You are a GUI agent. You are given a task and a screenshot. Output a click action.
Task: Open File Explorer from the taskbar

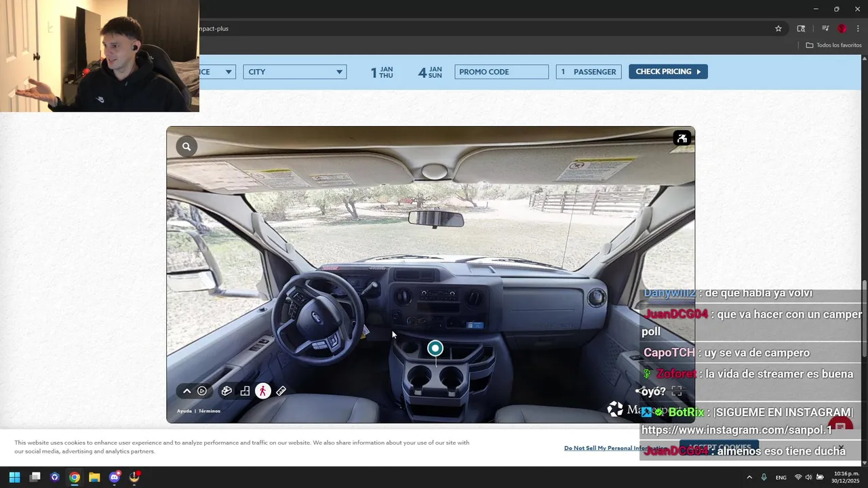click(94, 477)
